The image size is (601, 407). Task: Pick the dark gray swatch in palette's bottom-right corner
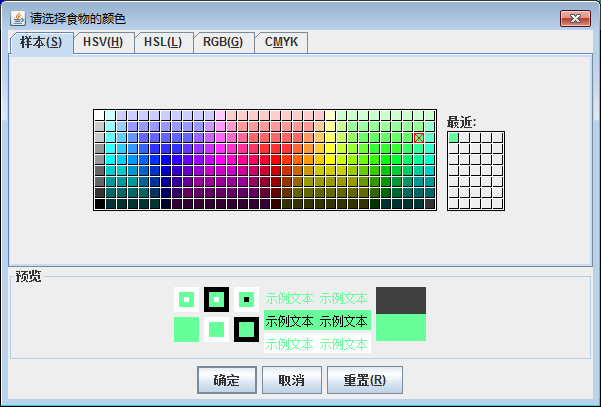tap(430, 204)
